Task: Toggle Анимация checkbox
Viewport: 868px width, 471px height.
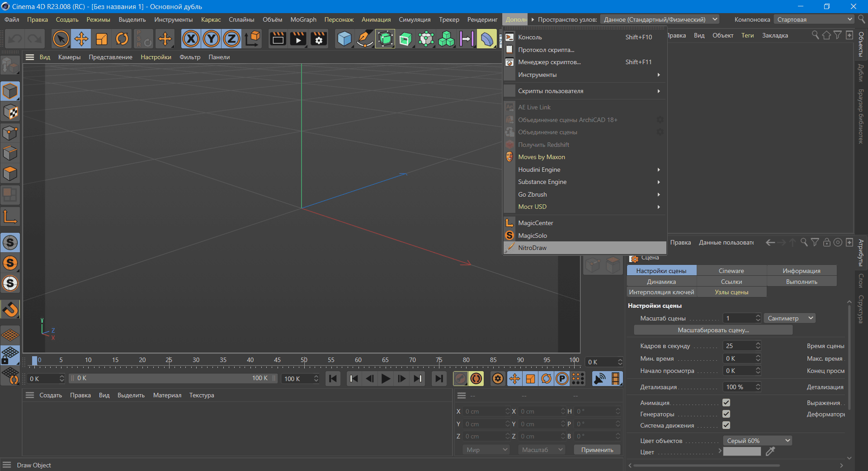Action: 726,402
